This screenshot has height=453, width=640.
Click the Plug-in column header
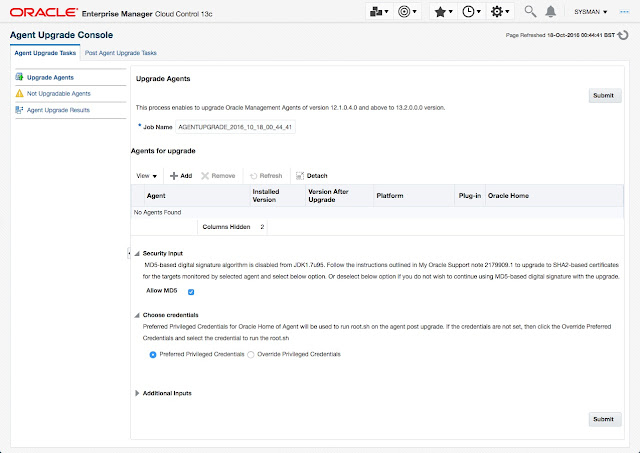point(470,195)
